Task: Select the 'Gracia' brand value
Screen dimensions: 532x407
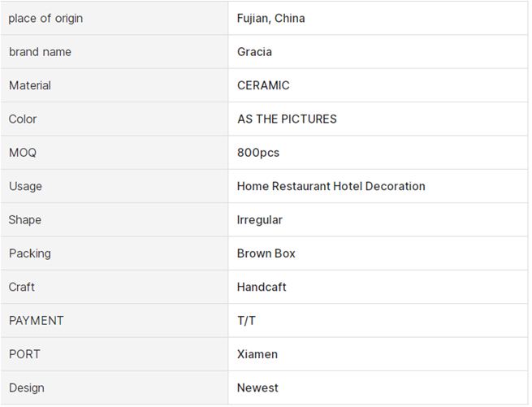Action: (x=254, y=52)
